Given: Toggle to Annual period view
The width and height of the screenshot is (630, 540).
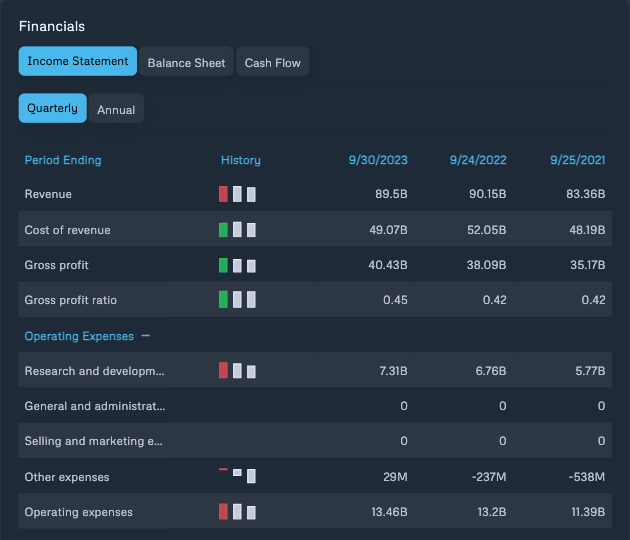Looking at the screenshot, I should [x=116, y=109].
